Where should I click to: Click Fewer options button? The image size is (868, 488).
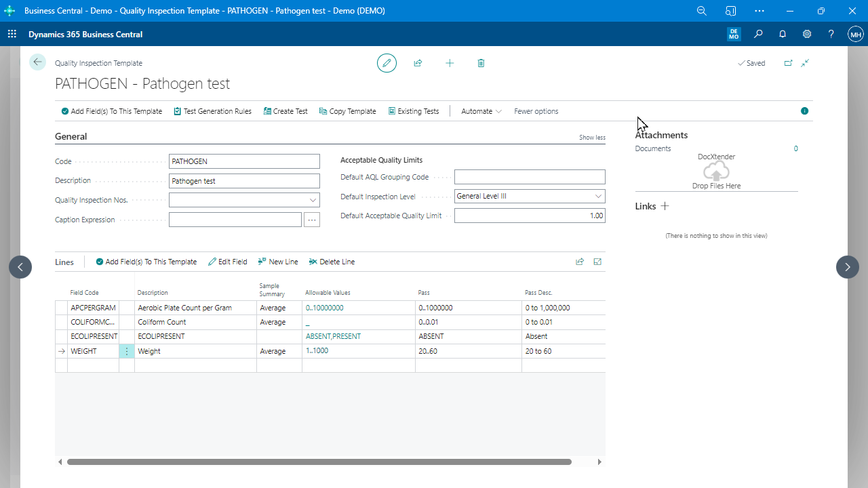click(536, 111)
